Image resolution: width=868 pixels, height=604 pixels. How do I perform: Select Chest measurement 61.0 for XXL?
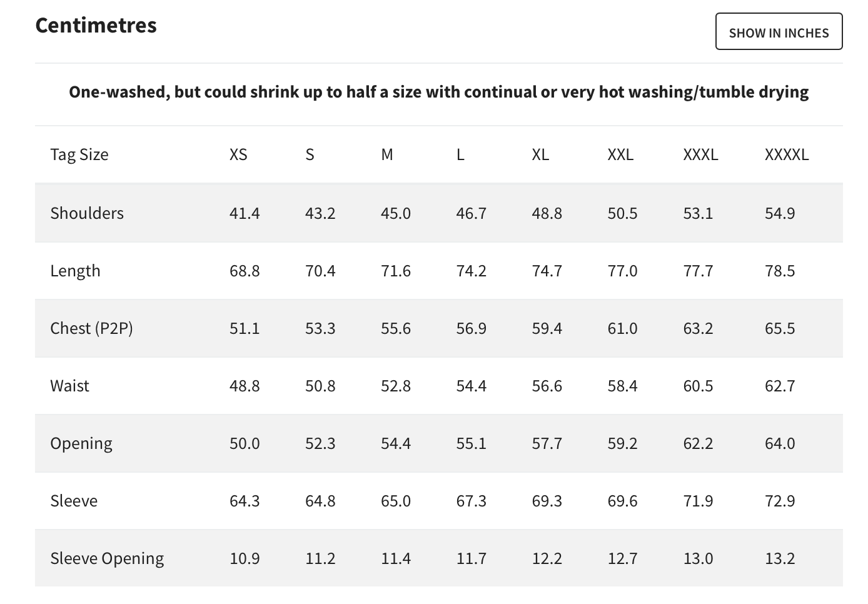(622, 328)
